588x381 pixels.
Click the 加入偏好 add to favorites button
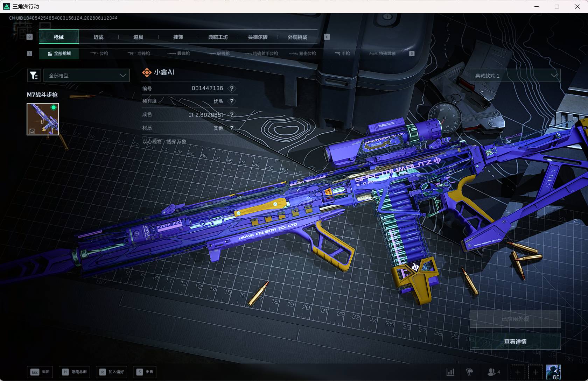tap(112, 372)
